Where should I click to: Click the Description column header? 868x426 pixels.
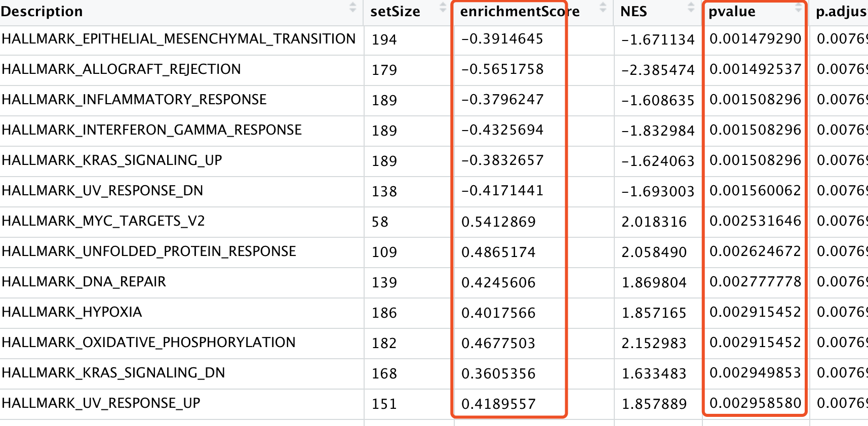pos(42,12)
